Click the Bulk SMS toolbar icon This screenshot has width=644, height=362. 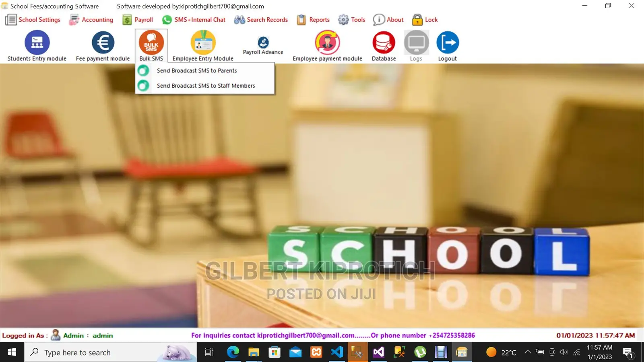click(151, 42)
